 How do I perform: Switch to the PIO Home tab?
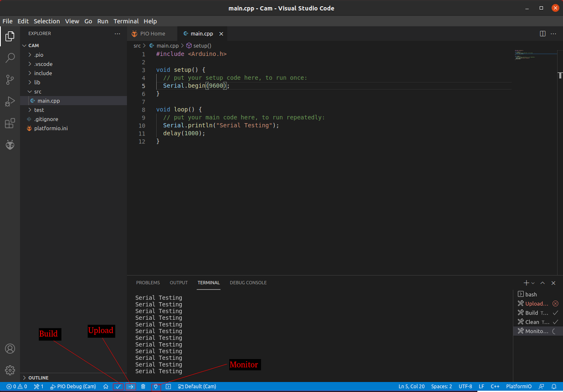click(x=153, y=33)
